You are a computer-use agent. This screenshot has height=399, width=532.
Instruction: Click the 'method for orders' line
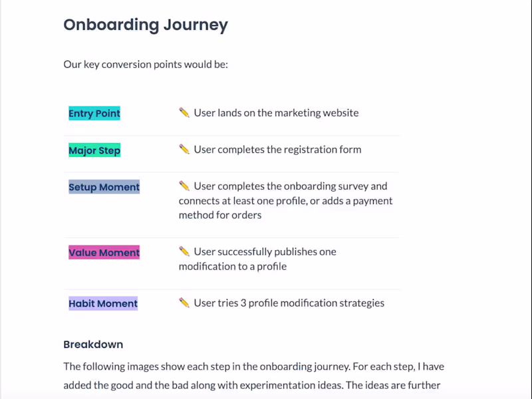click(220, 215)
